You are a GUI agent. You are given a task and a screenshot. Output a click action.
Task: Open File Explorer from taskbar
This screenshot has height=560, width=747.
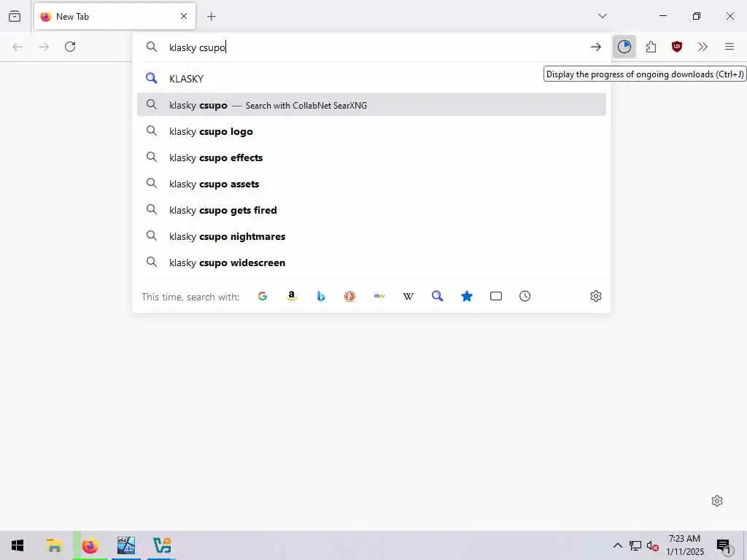[x=54, y=545]
